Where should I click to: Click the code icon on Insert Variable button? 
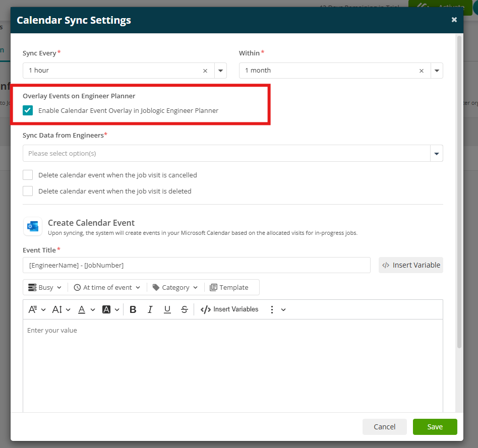click(x=386, y=265)
